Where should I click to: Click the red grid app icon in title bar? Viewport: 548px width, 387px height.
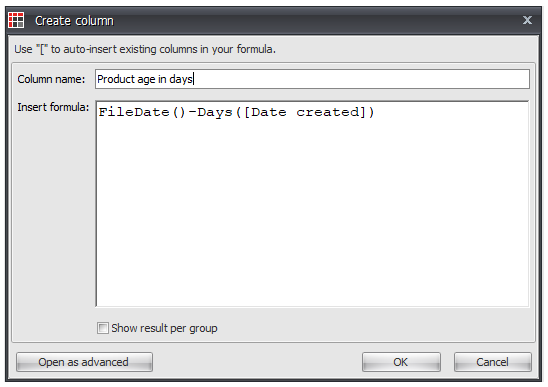click(16, 20)
